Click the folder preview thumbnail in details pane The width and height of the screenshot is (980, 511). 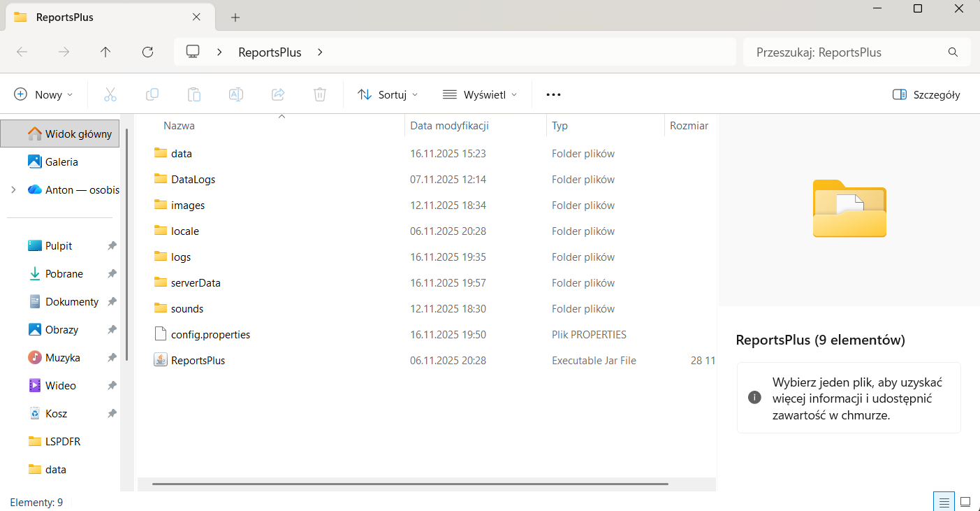849,208
